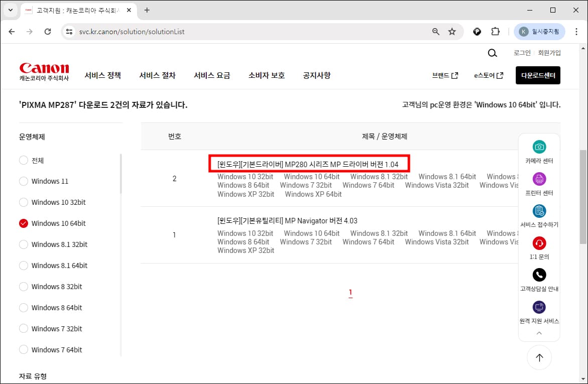The width and height of the screenshot is (588, 384).
Task: Open the 공지사항 menu
Action: point(317,75)
